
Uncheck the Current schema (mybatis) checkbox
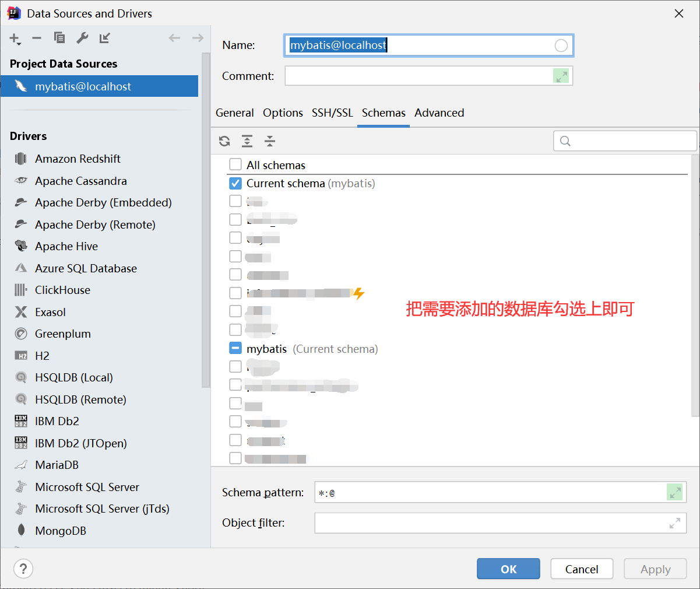click(x=235, y=183)
